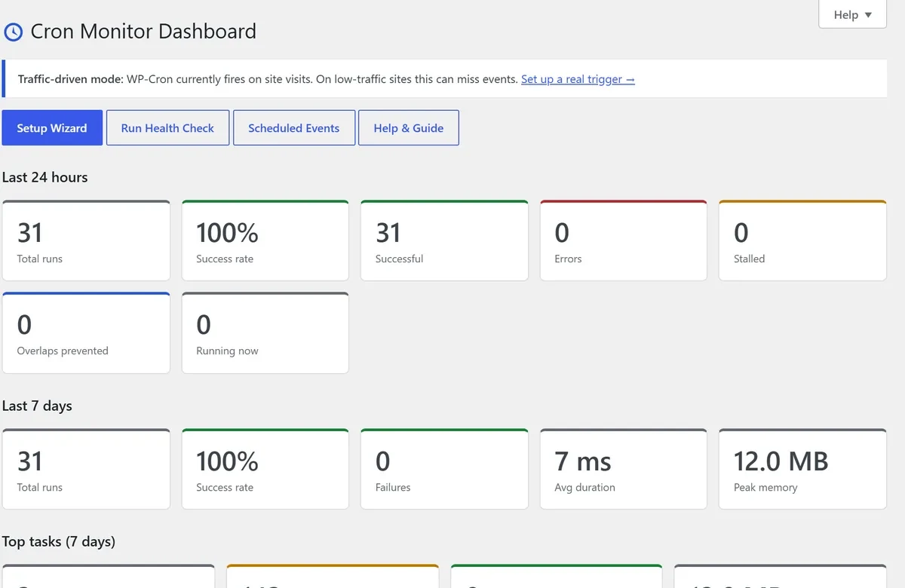
Task: Select the Total runs card under Last 7 days
Action: pos(86,469)
